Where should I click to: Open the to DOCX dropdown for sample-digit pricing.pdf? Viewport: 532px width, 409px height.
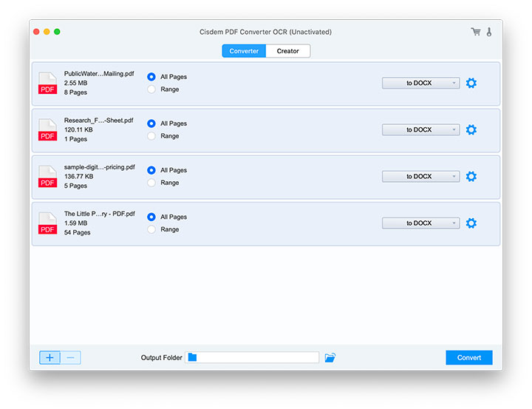tap(420, 176)
